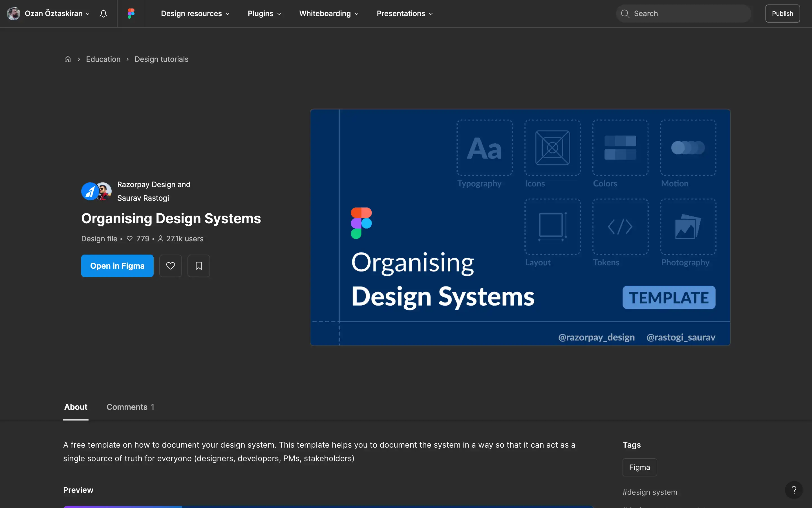Open the notifications bell
812x508 pixels.
pyautogui.click(x=103, y=14)
